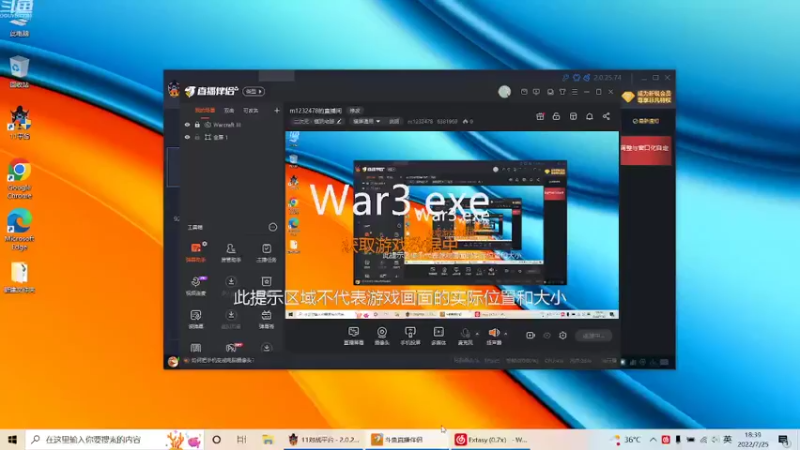Click the 修改 button beside room title

click(x=355, y=111)
